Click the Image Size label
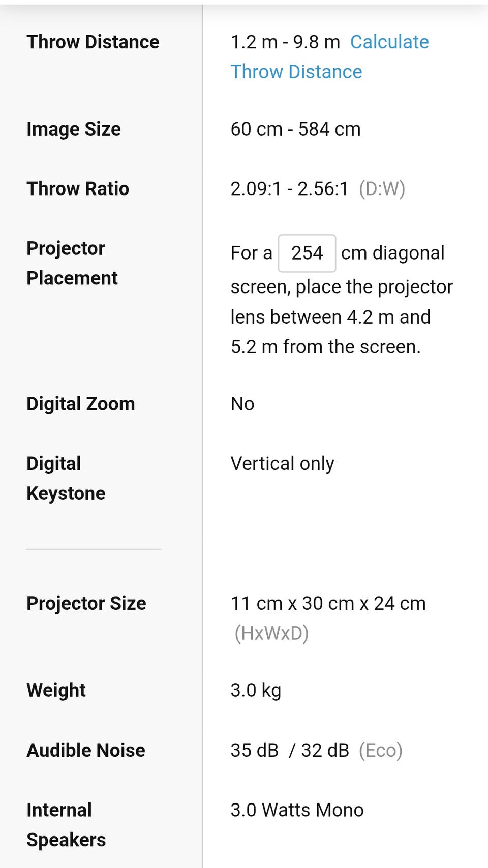Viewport: 488px width, 868px height. pyautogui.click(x=74, y=129)
